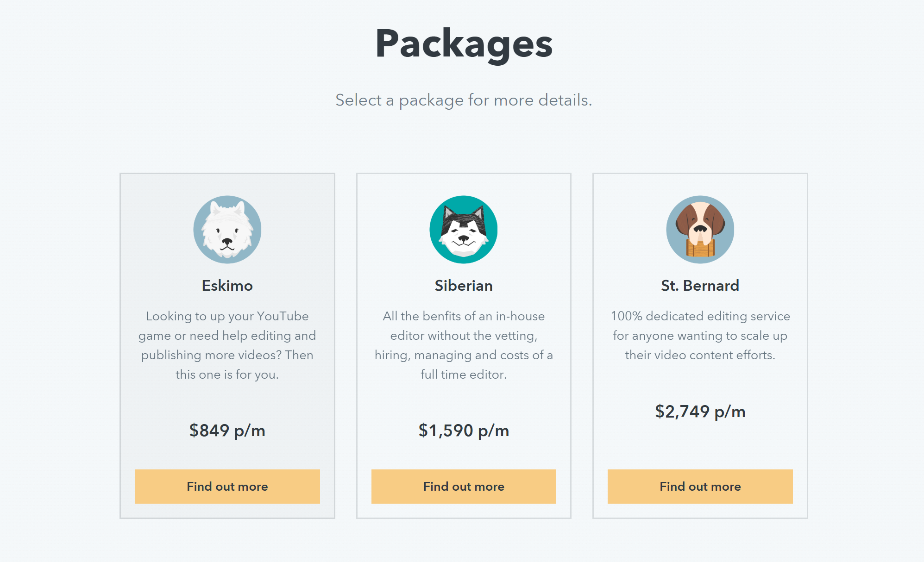Viewport: 924px width, 562px height.
Task: Select the Siberian package title
Action: [x=464, y=286]
